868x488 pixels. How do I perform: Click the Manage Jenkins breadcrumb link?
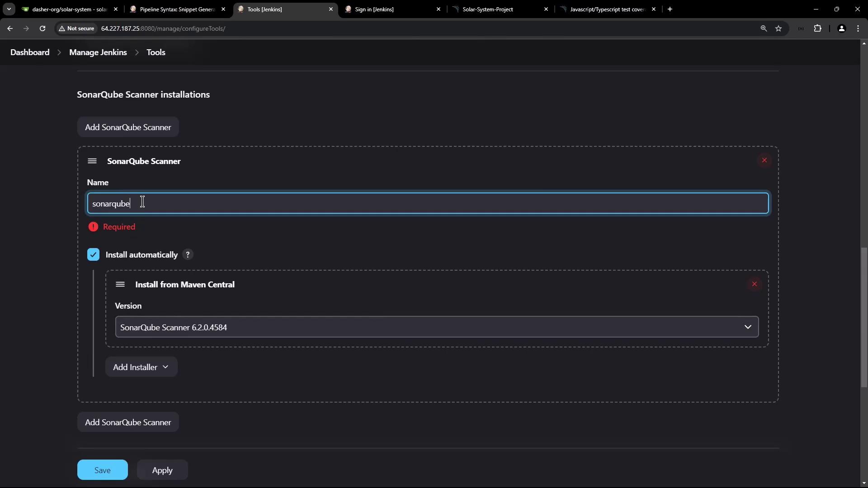pyautogui.click(x=98, y=52)
